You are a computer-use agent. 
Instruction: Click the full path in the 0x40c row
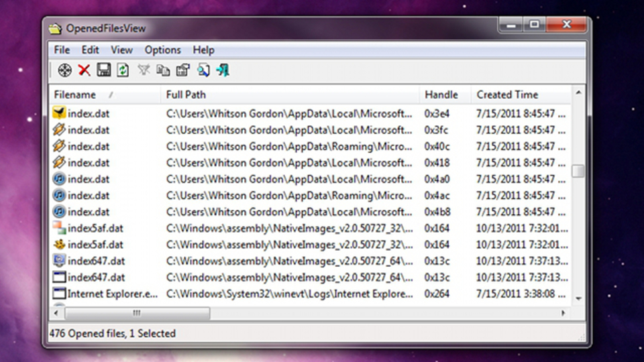point(289,147)
